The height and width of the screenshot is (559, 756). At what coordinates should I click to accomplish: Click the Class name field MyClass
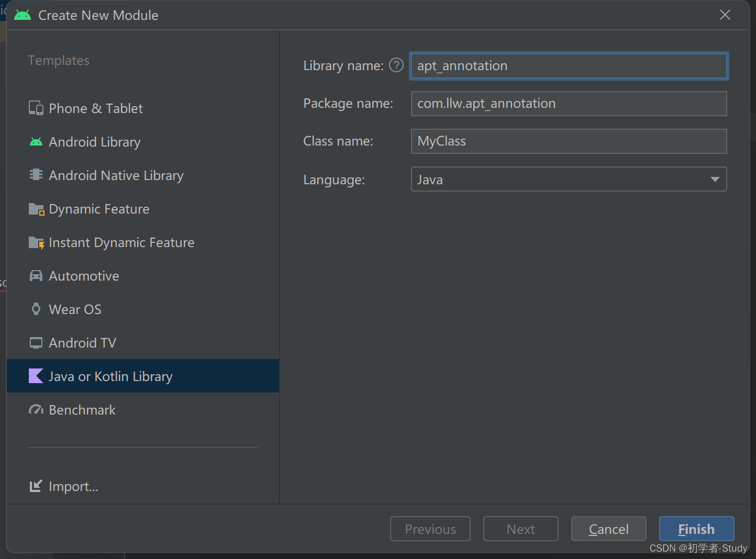[x=569, y=141]
